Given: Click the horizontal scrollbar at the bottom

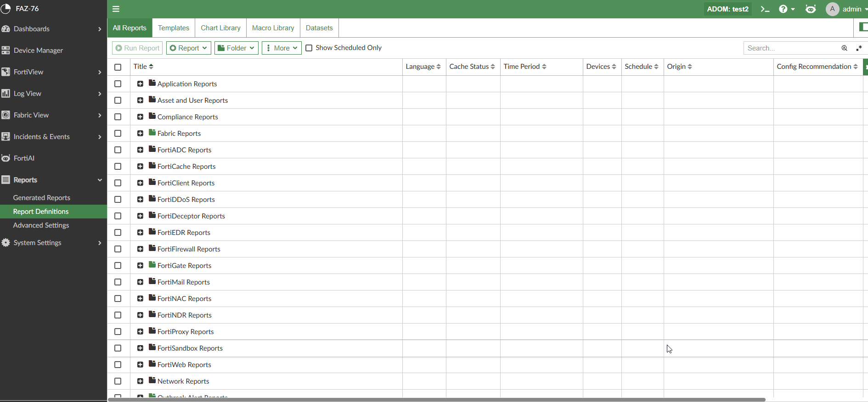Looking at the screenshot, I should pyautogui.click(x=436, y=400).
